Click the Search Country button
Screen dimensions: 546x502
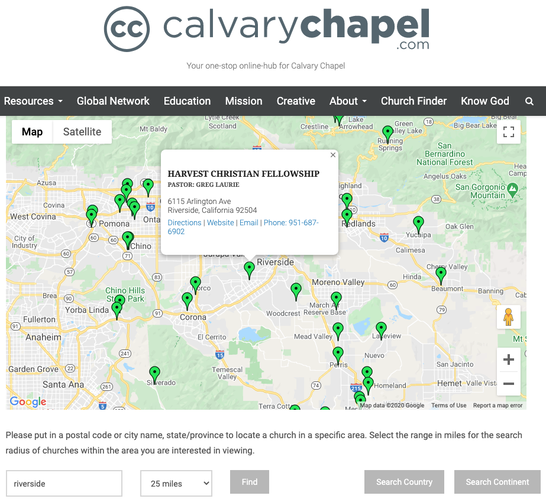(x=404, y=482)
